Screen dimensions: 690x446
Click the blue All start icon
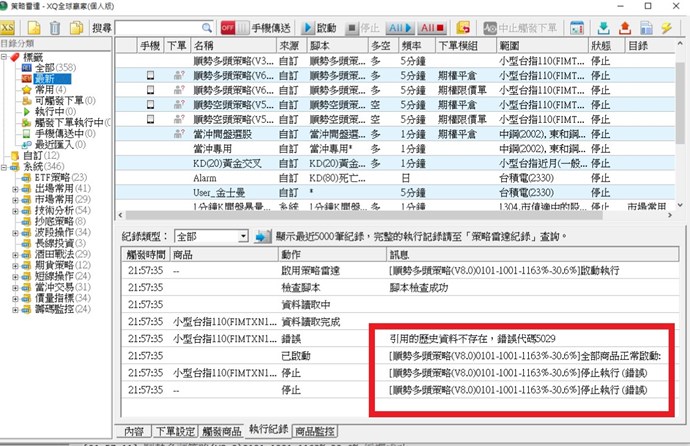(396, 28)
